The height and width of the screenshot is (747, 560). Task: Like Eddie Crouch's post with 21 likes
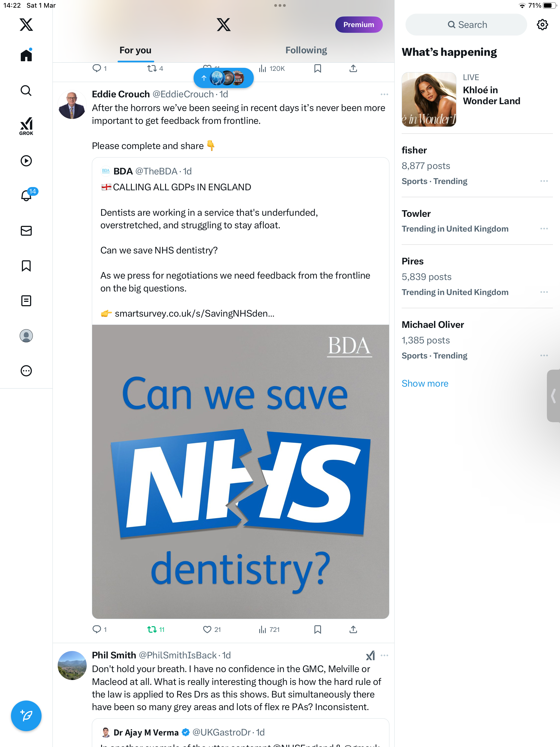(x=212, y=629)
